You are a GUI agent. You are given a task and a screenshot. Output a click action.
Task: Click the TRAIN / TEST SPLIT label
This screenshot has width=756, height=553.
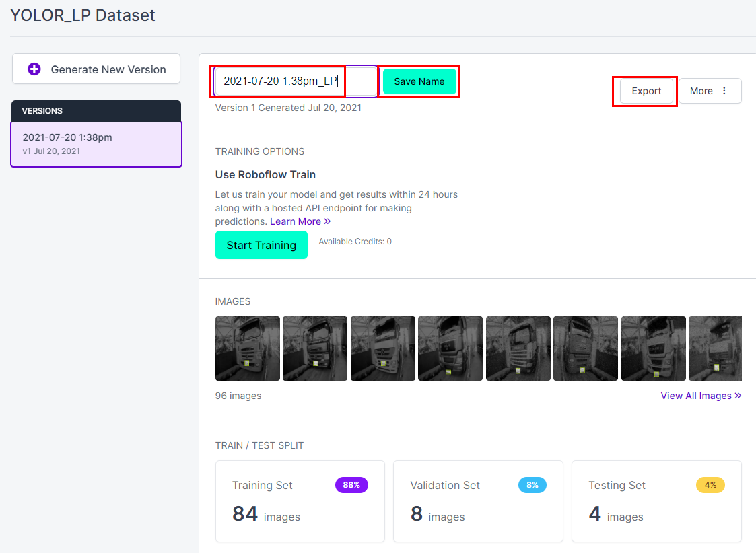(x=259, y=445)
